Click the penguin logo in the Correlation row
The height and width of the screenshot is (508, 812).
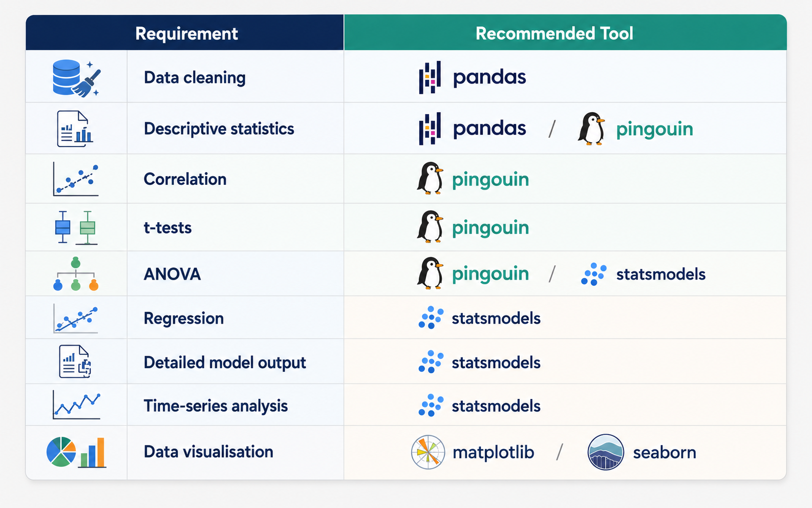coord(430,179)
